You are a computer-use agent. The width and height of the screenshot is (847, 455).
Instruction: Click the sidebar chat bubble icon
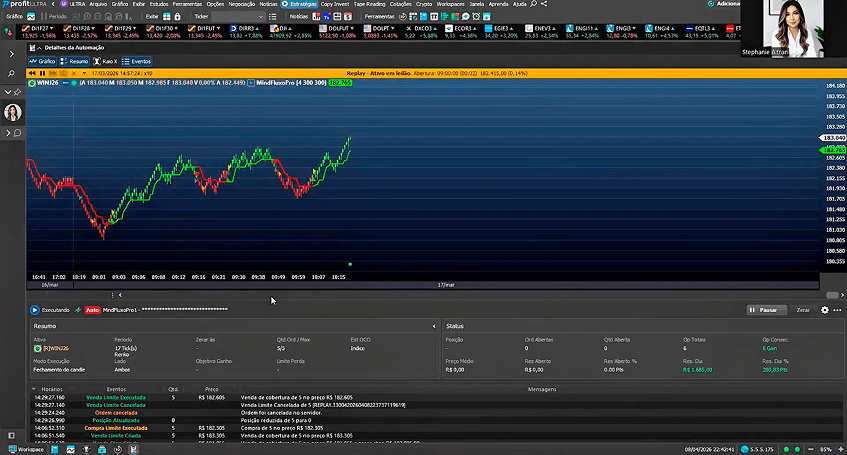point(17,133)
